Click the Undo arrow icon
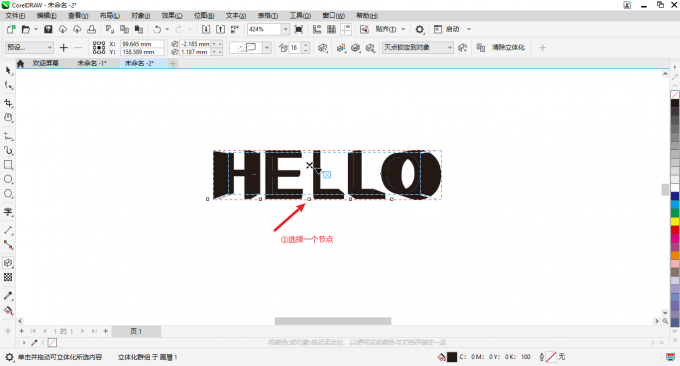680x366 pixels. pos(157,29)
